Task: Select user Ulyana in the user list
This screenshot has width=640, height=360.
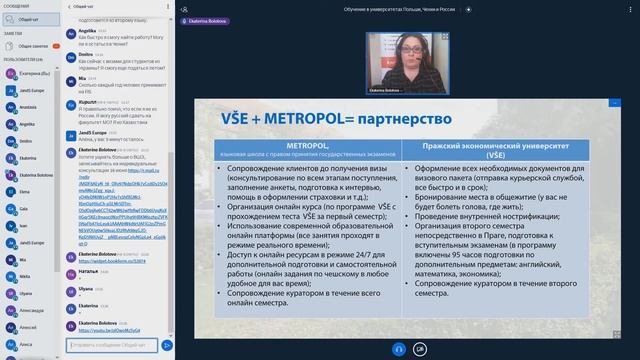Action: click(29, 293)
